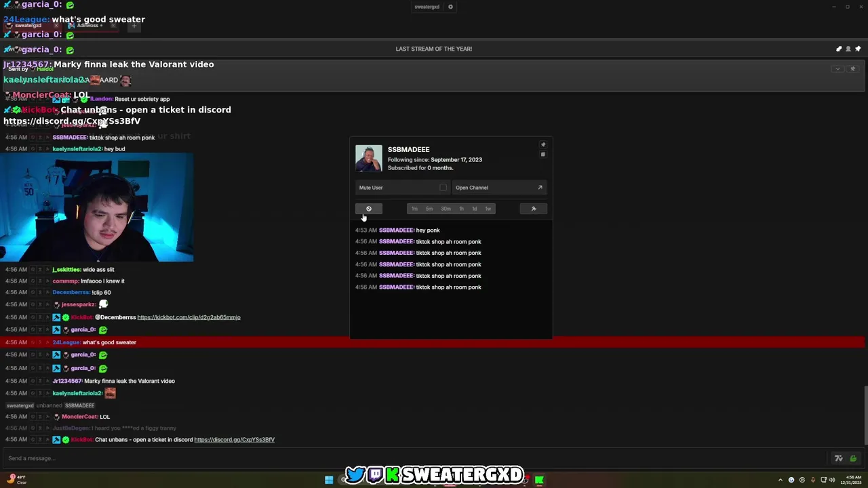Click the SSBMADEEE tag in unbanned notice
This screenshot has width=868, height=488.
coord(79,405)
